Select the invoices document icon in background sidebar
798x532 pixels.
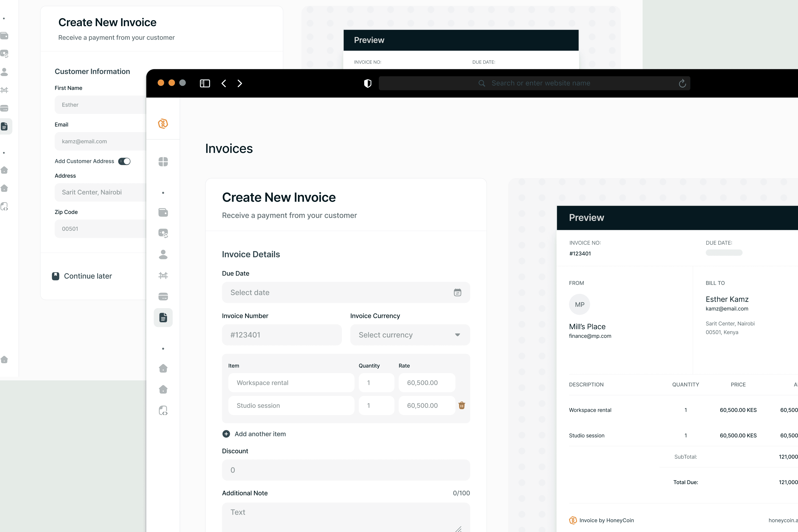coord(4,127)
